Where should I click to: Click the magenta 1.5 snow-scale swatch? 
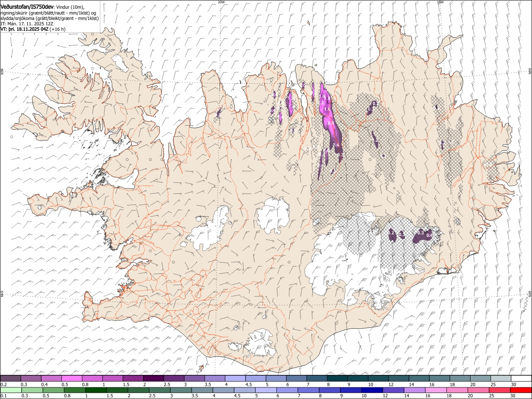(133, 379)
